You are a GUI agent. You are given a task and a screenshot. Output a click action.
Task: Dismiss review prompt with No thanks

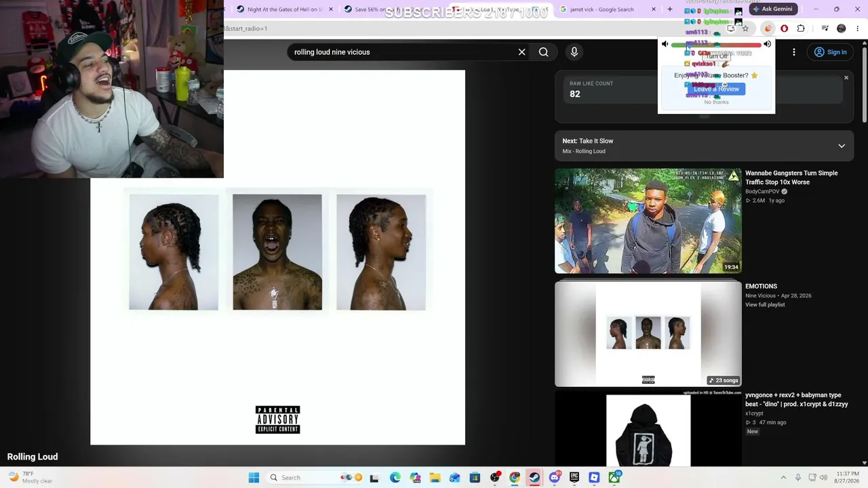(x=716, y=102)
